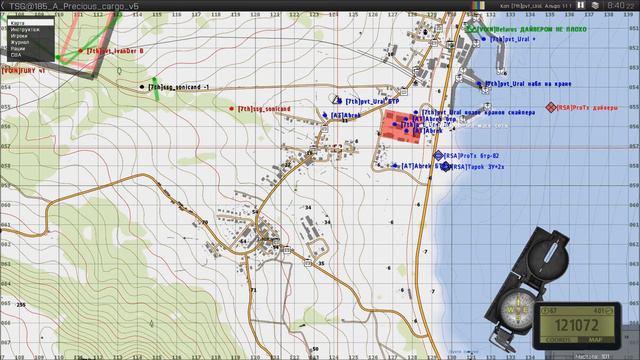This screenshot has height=360, width=640.
Task: Click mission title TSG@185_A_Precious_cargo_v5
Action: pos(74,6)
